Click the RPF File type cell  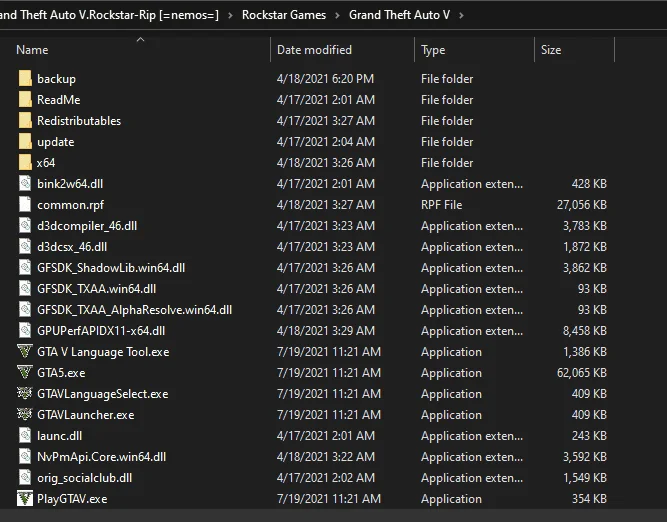tap(441, 205)
